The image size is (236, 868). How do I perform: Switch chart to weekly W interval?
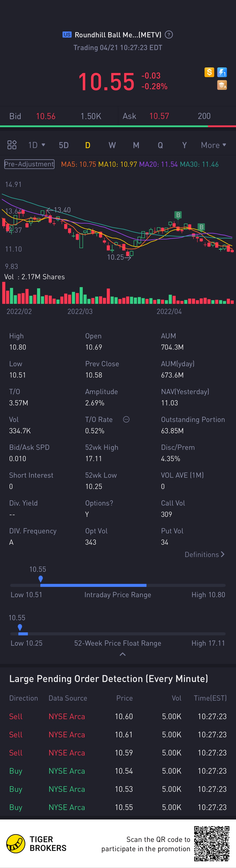pos(112,145)
